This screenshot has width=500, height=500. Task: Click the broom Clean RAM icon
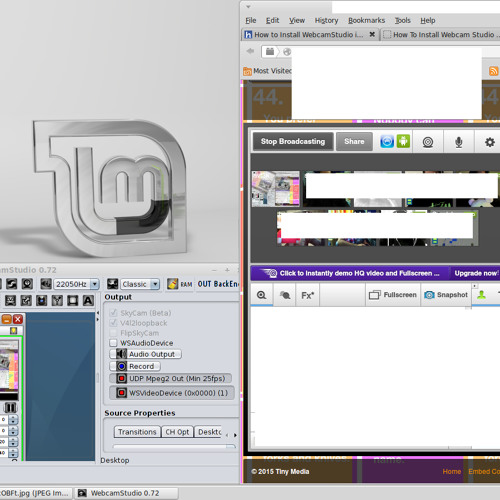172,284
